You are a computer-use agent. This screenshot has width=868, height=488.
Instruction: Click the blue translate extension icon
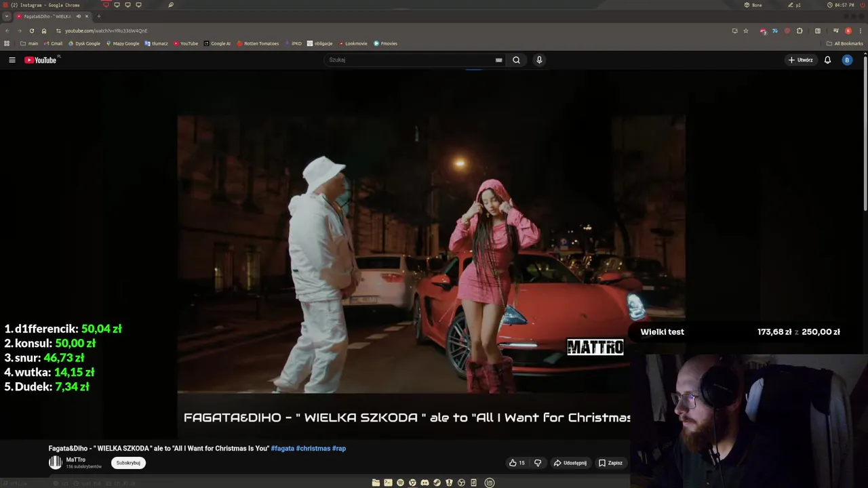point(775,30)
